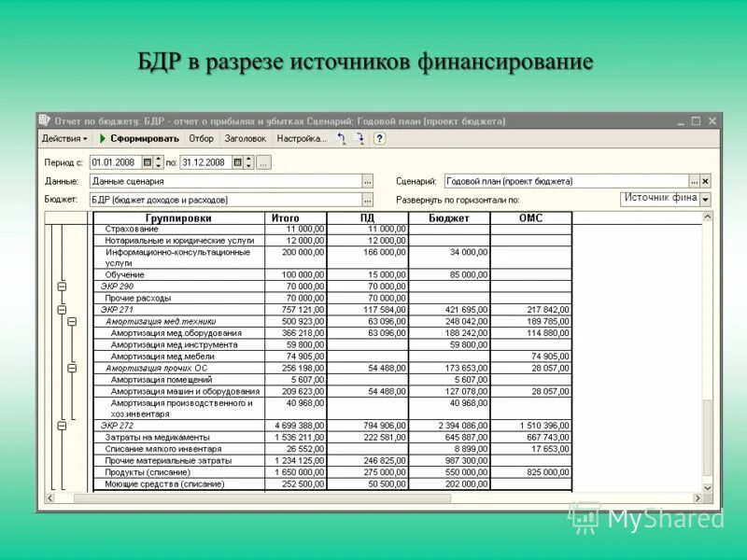Viewport: 747px width, 560px height.
Task: Click the curved left arrow toolbar icon
Action: [x=342, y=137]
